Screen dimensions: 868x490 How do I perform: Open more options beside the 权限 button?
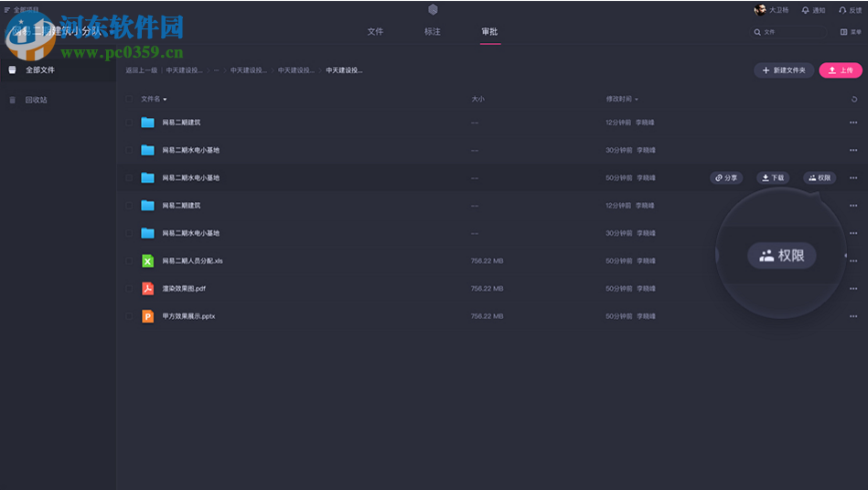pos(853,178)
